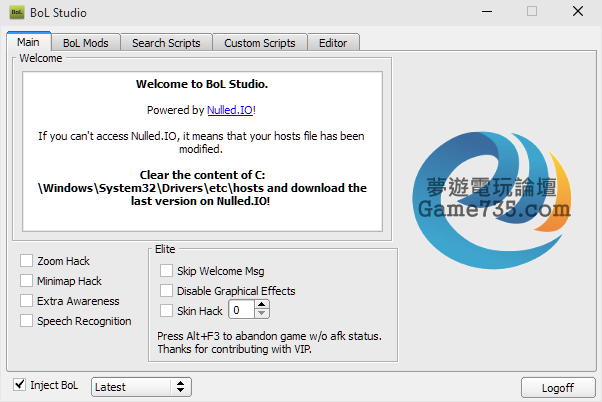Switch to the Main tab
This screenshot has height=402, width=602.
29,41
